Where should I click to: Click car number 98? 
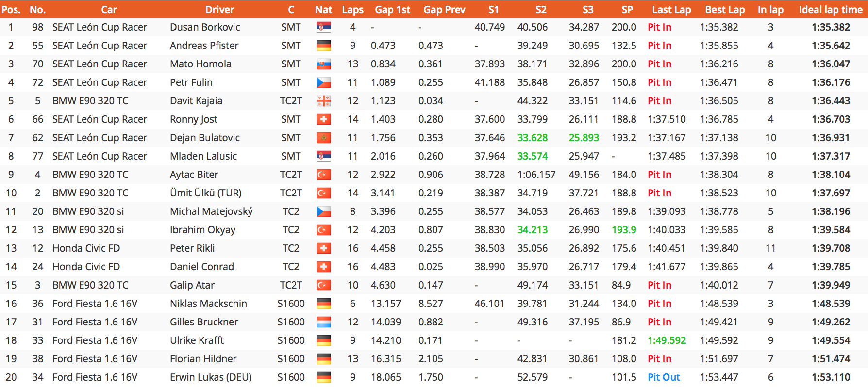click(37, 27)
